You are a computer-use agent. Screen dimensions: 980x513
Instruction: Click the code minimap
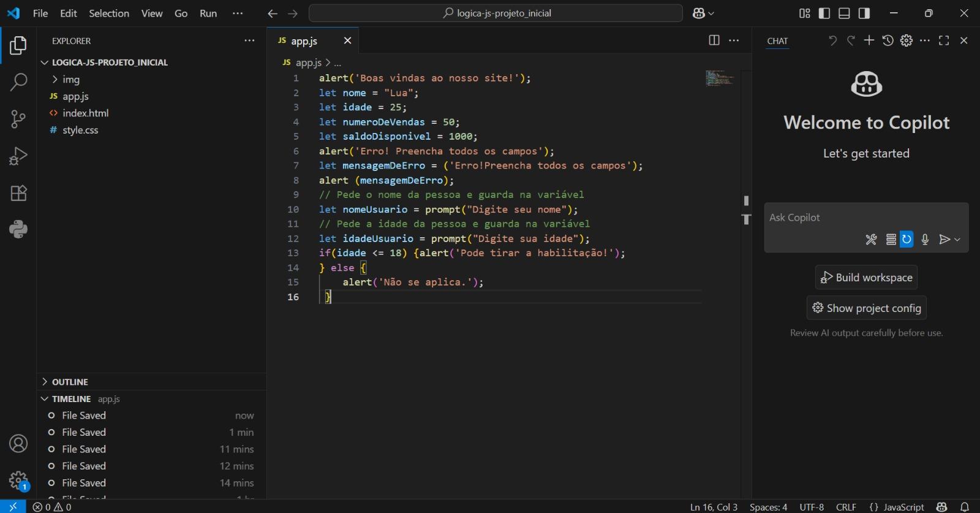click(719, 78)
